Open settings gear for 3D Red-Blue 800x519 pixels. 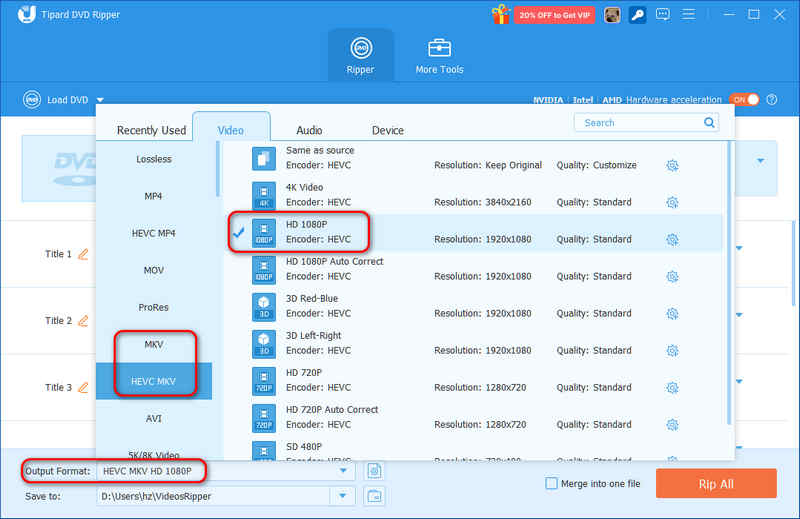tap(672, 313)
